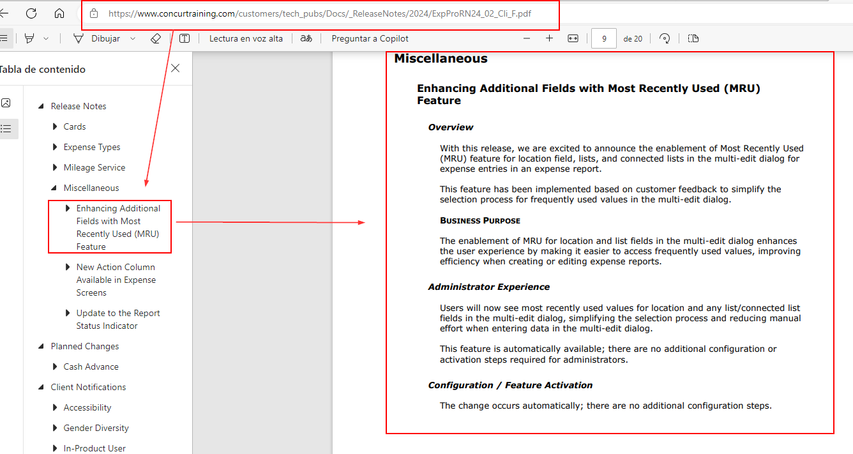Click the page number field showing 9

click(604, 39)
